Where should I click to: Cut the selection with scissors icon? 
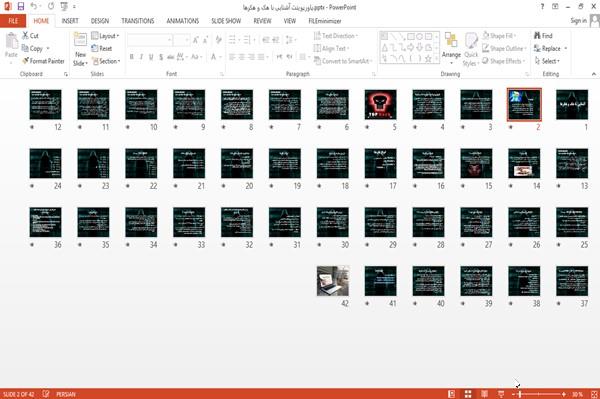(30, 36)
